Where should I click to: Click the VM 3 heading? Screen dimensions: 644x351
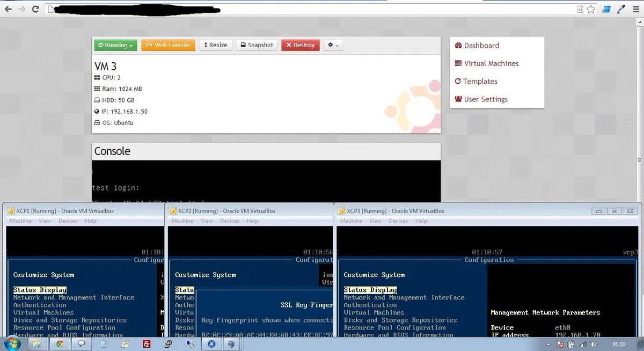[x=106, y=67]
